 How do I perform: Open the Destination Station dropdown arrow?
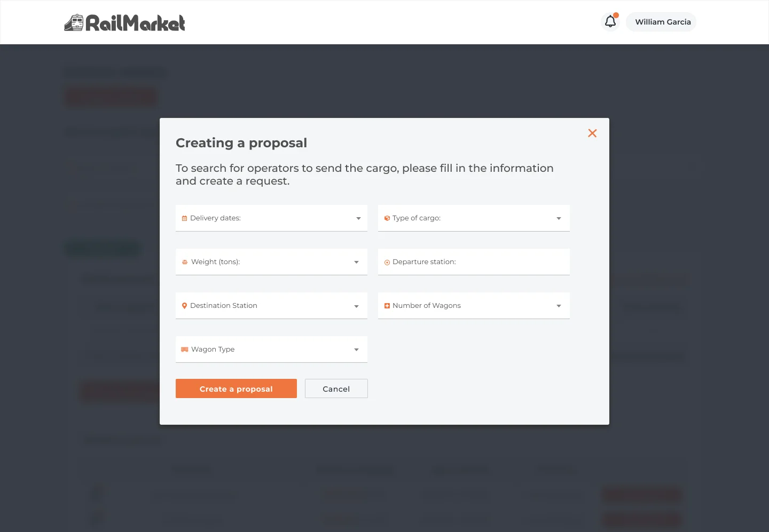[x=356, y=306]
